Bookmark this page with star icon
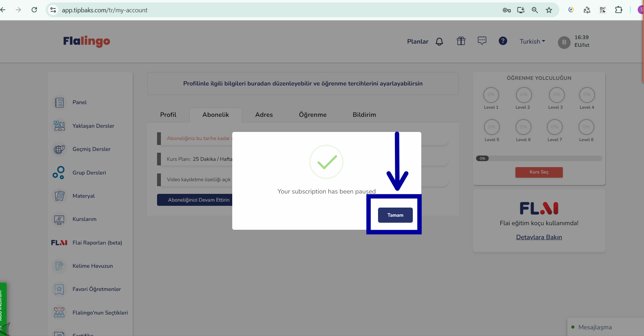The height and width of the screenshot is (336, 644). click(549, 10)
